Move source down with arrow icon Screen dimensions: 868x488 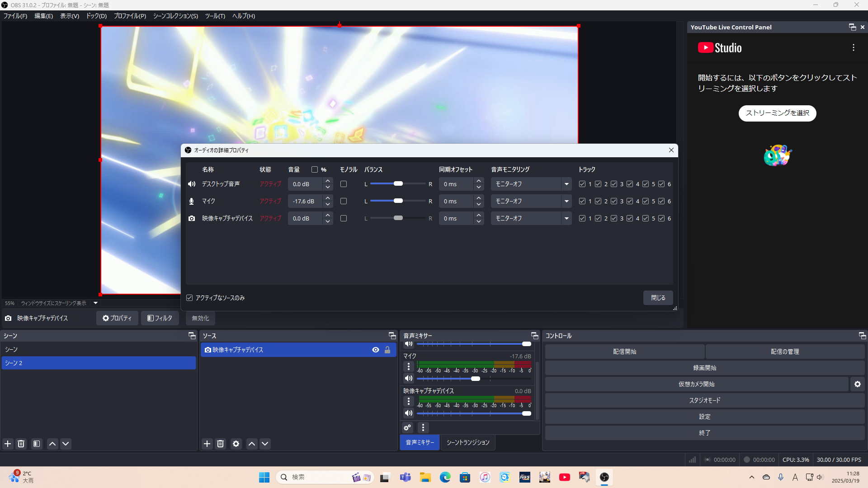coord(265,444)
